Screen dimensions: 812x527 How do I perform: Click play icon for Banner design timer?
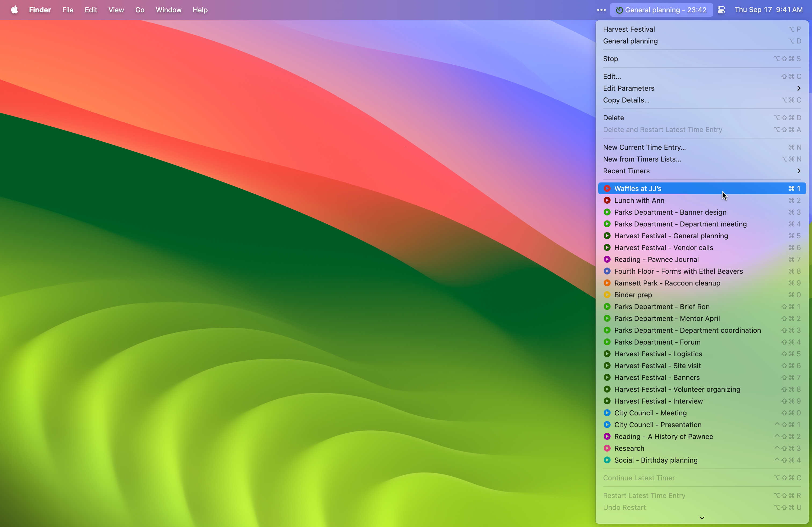pos(607,212)
